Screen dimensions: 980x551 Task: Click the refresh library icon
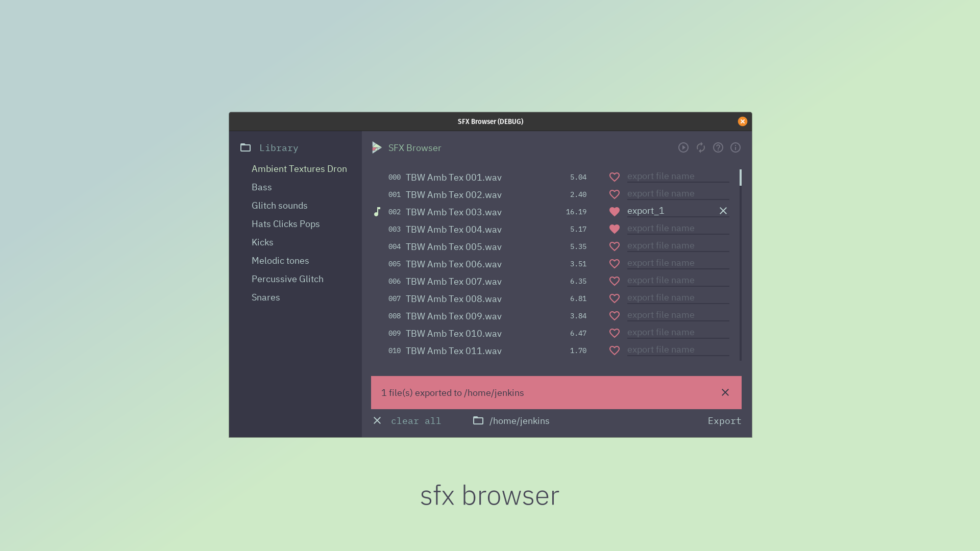[700, 147]
